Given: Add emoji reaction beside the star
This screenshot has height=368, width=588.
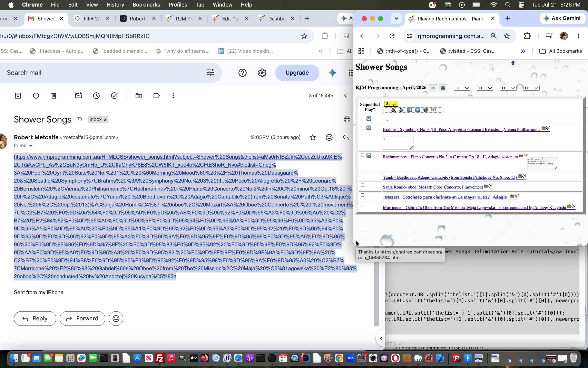Looking at the screenshot, I should 329,138.
